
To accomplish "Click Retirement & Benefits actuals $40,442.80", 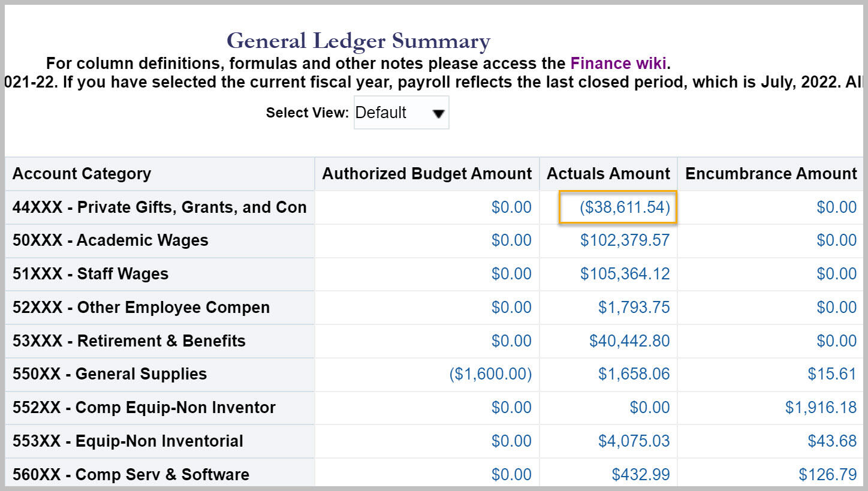I will pyautogui.click(x=629, y=341).
